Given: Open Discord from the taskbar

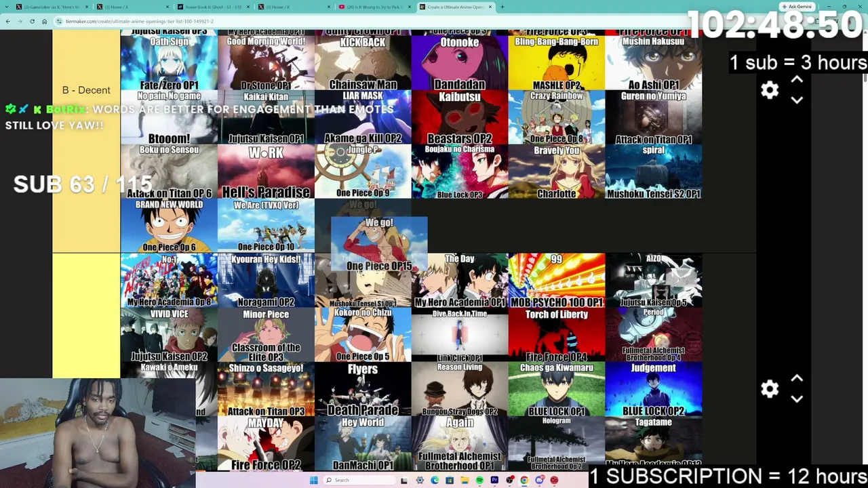Looking at the screenshot, I should 539,481.
